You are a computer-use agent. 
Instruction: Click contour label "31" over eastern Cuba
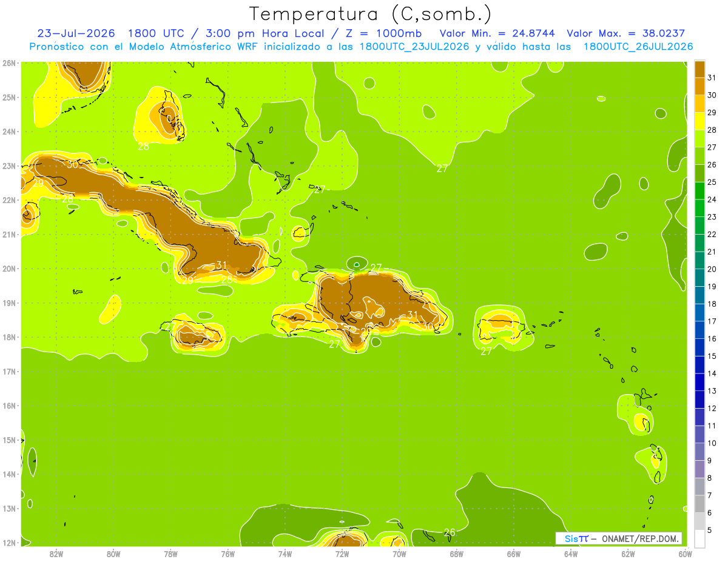221,265
